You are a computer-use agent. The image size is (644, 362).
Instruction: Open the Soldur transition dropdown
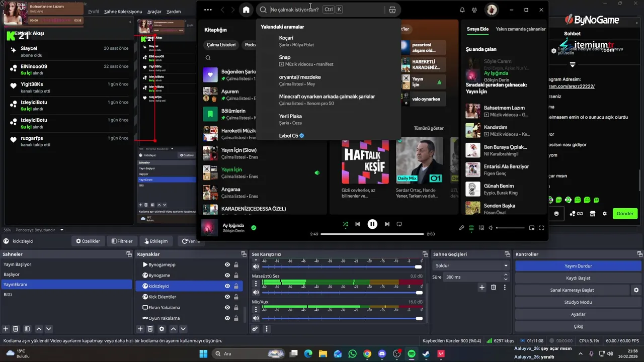coord(471,265)
